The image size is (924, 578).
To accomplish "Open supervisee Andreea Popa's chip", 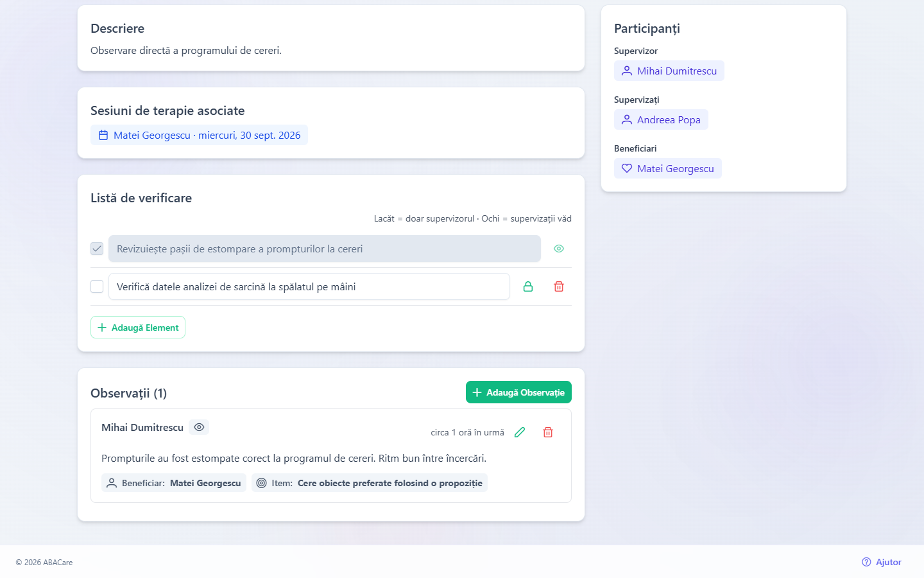I will pos(661,119).
